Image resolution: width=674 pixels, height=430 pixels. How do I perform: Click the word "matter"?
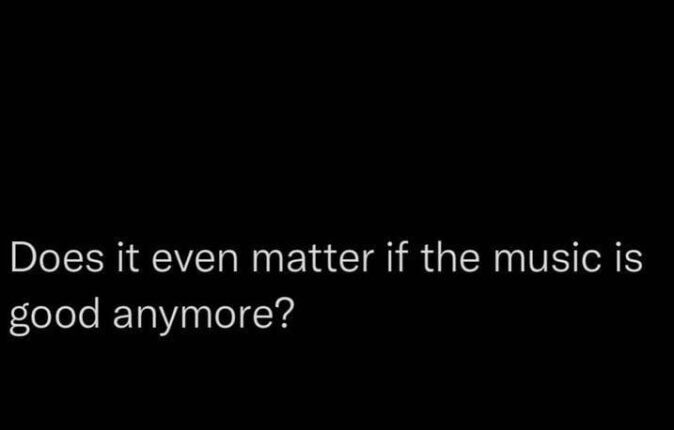tap(312, 264)
